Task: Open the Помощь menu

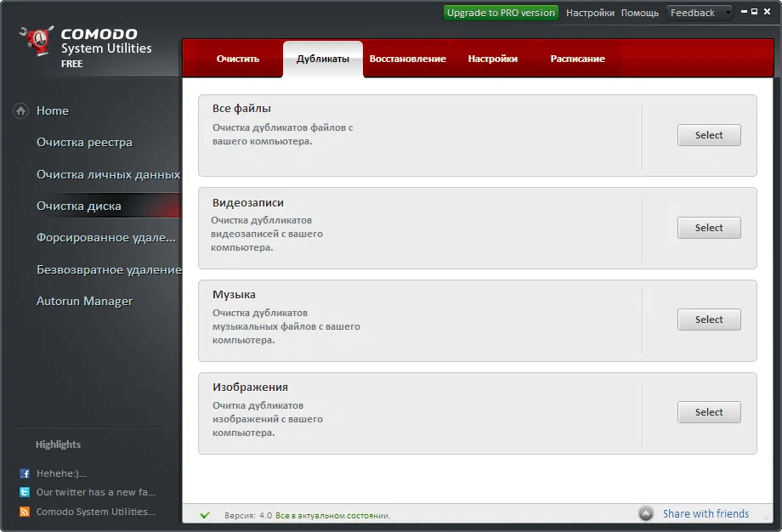Action: point(640,13)
